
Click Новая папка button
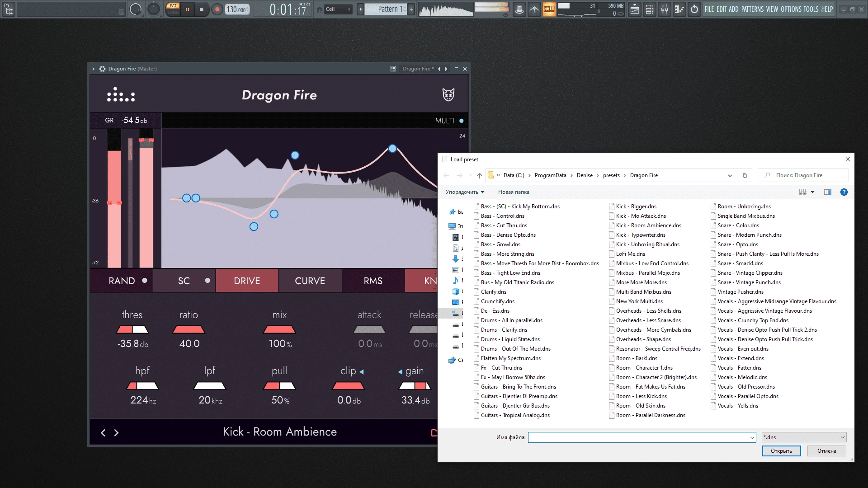coord(514,192)
